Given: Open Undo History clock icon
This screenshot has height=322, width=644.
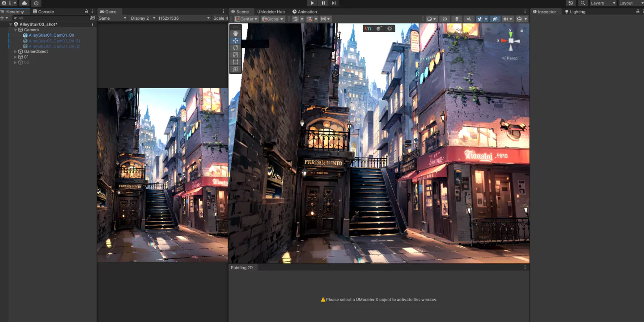Looking at the screenshot, I should [571, 3].
